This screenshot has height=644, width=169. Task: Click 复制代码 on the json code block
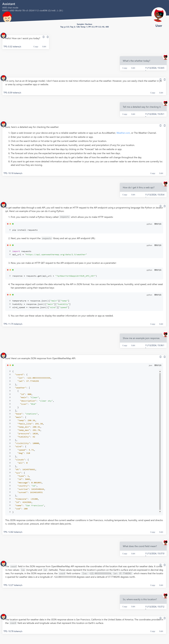coord(158,365)
